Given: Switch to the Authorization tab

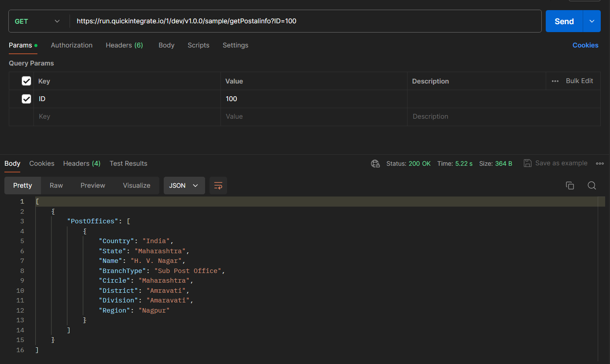Looking at the screenshot, I should click(72, 45).
